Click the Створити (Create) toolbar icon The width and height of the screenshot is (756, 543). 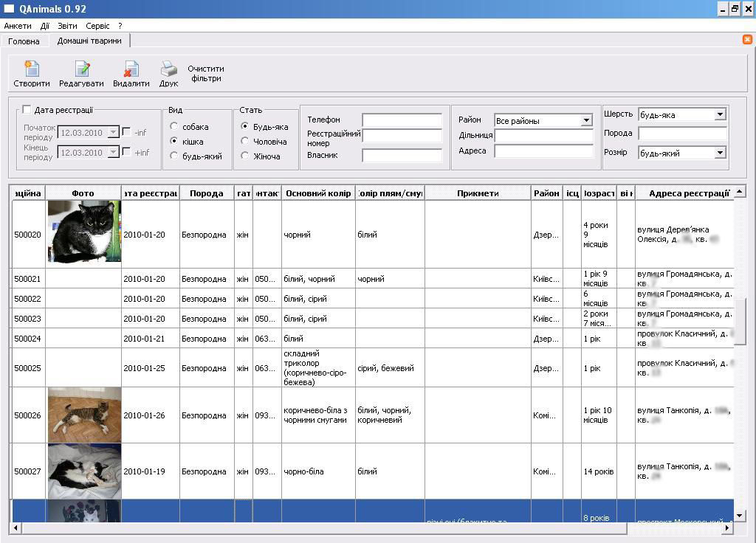click(x=32, y=69)
